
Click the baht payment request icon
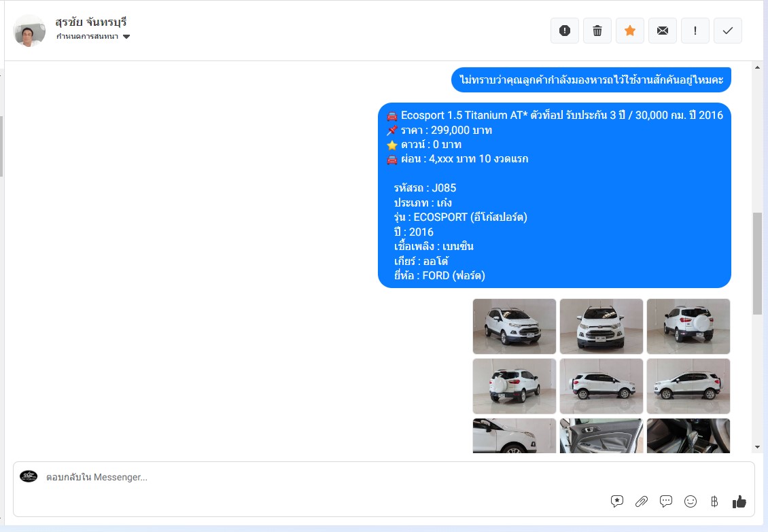click(714, 501)
